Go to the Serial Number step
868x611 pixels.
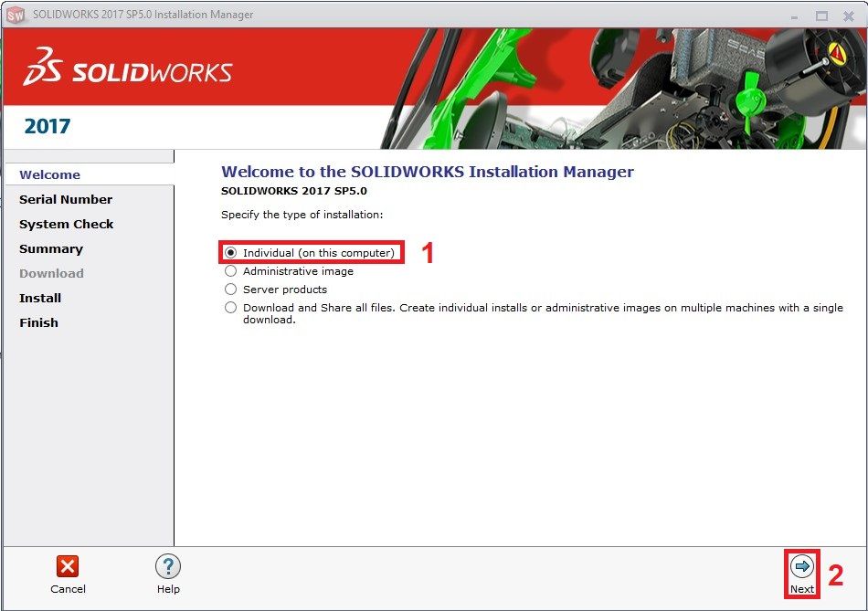pyautogui.click(x=66, y=199)
